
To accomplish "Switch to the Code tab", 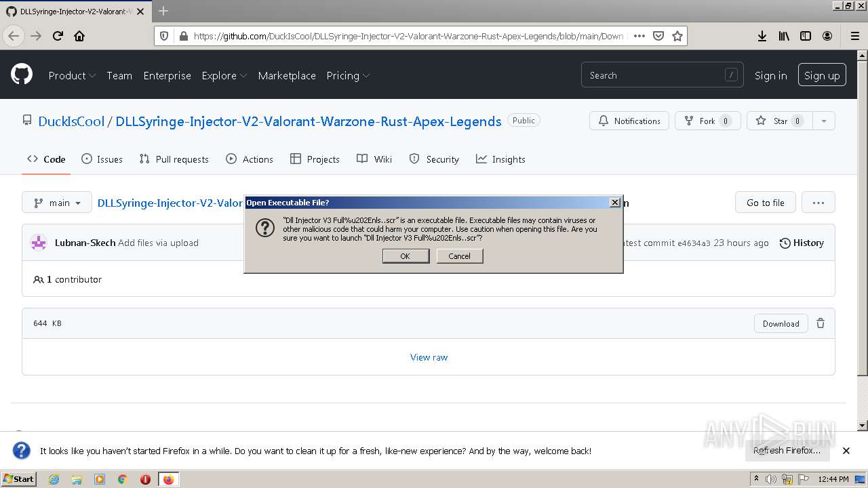I will 46,159.
